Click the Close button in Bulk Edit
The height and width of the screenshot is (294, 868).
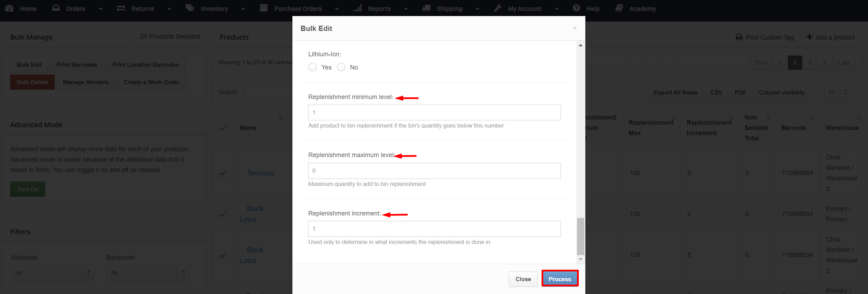(x=523, y=279)
